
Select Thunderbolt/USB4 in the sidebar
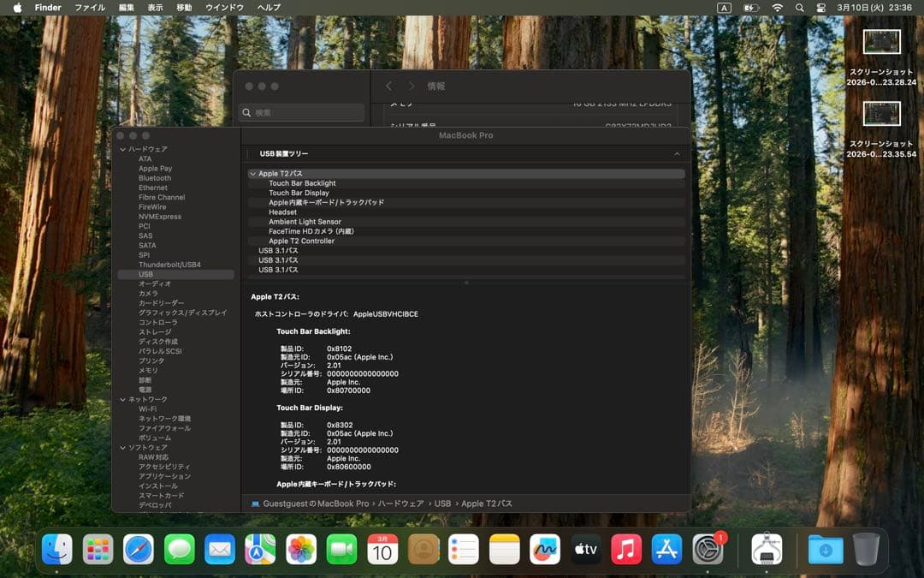pos(169,265)
